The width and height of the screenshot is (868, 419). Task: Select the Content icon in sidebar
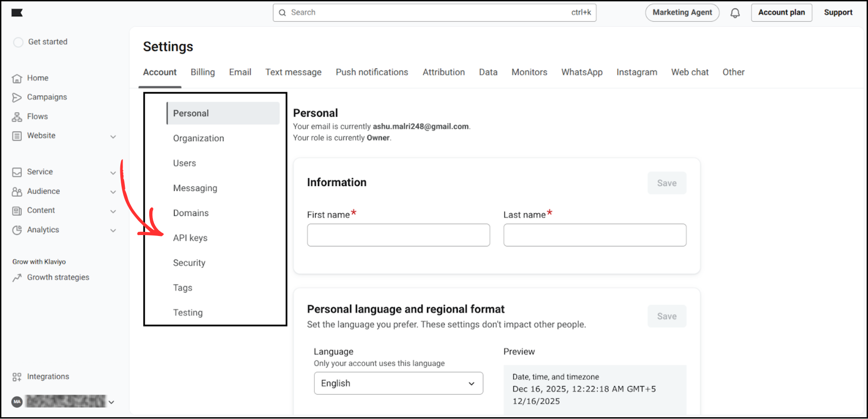click(x=17, y=210)
